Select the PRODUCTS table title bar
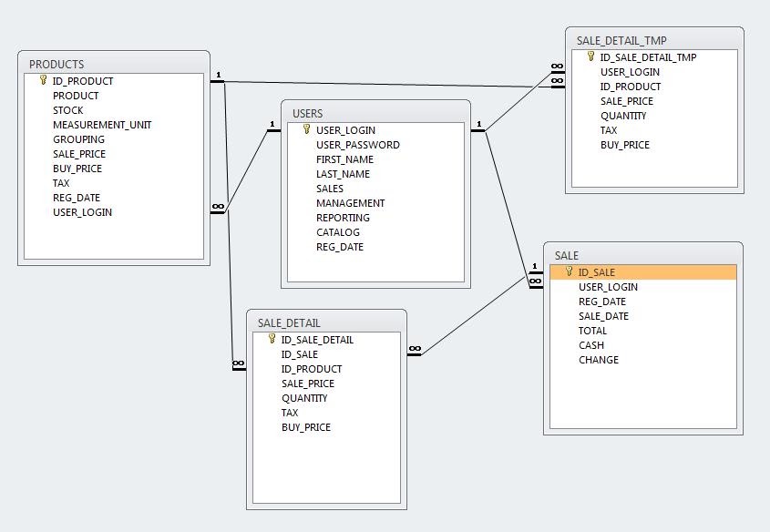Image resolution: width=770 pixels, height=532 pixels. (114, 64)
